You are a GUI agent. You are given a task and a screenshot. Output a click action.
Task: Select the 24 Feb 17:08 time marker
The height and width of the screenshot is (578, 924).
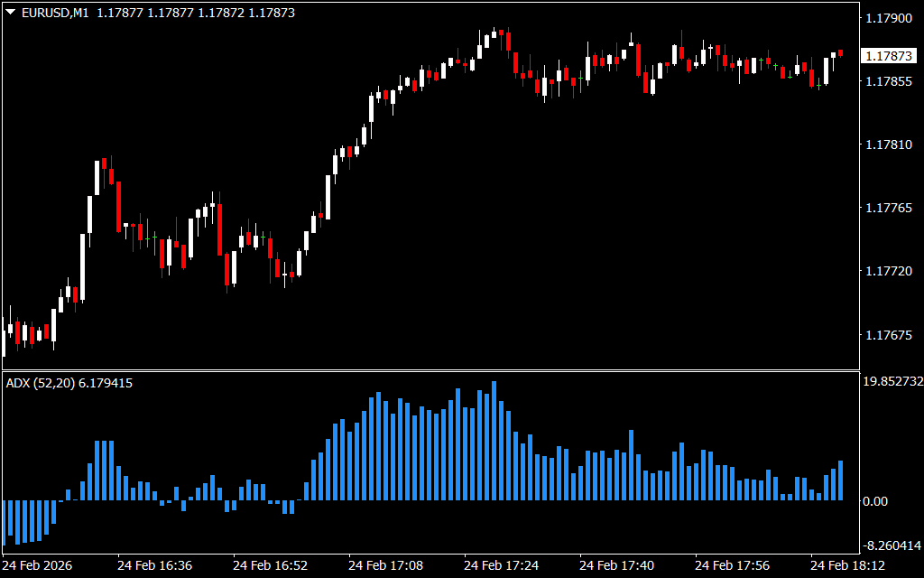[385, 565]
